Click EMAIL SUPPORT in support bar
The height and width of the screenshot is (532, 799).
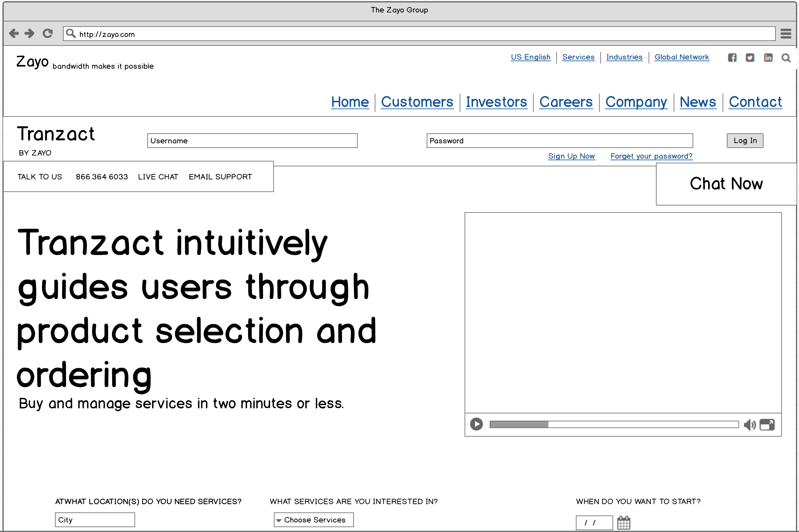(220, 177)
